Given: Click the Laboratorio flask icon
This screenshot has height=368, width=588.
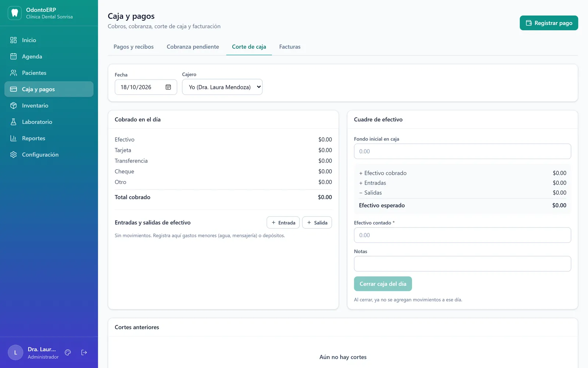Looking at the screenshot, I should tap(14, 122).
